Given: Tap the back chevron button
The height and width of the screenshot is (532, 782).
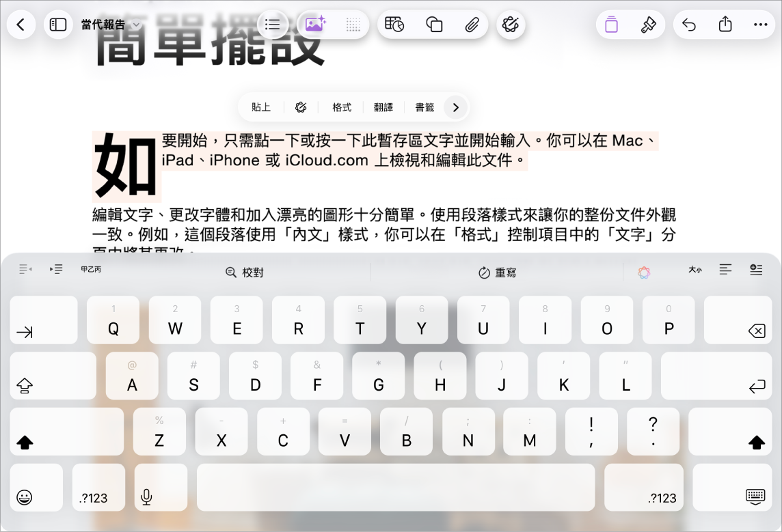Looking at the screenshot, I should 21,25.
